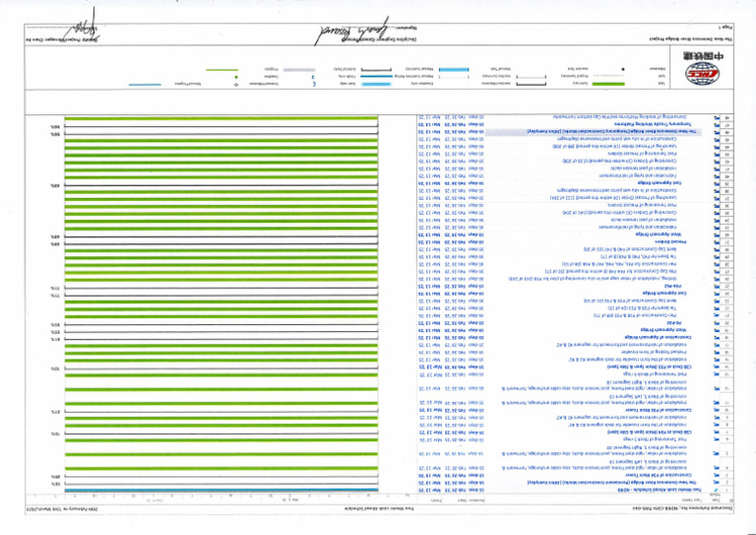The width and height of the screenshot is (756, 535).
Task: Click the Deputy Project Manager signature
Action: [x=83, y=30]
